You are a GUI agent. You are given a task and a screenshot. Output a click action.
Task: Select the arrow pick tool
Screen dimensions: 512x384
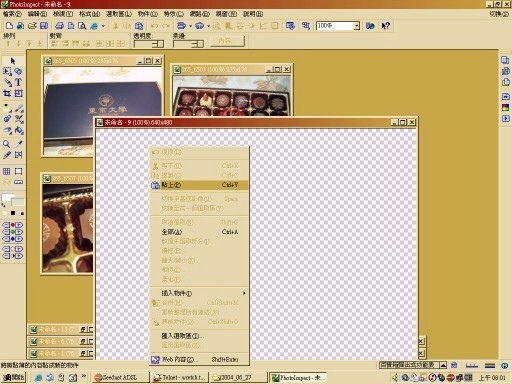pyautogui.click(x=13, y=61)
